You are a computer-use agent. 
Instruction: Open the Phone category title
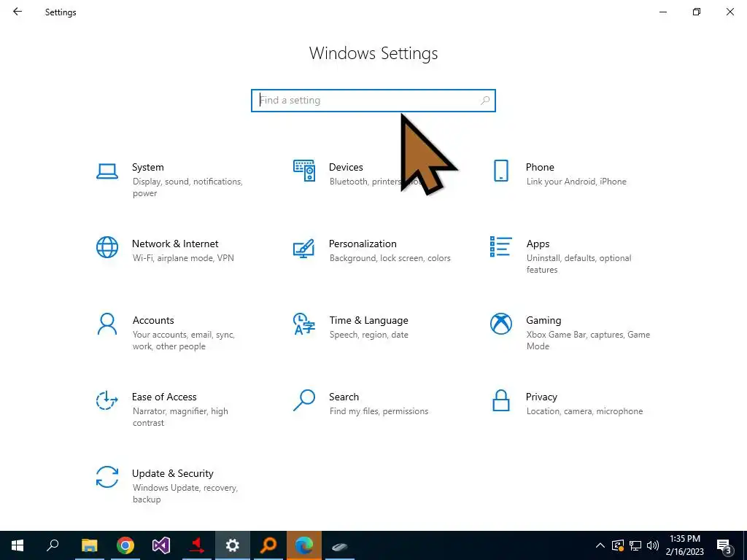click(x=540, y=167)
